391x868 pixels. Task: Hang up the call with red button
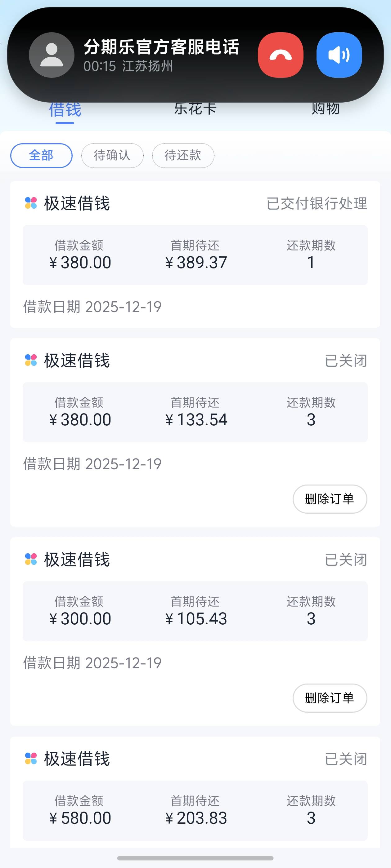click(x=280, y=55)
